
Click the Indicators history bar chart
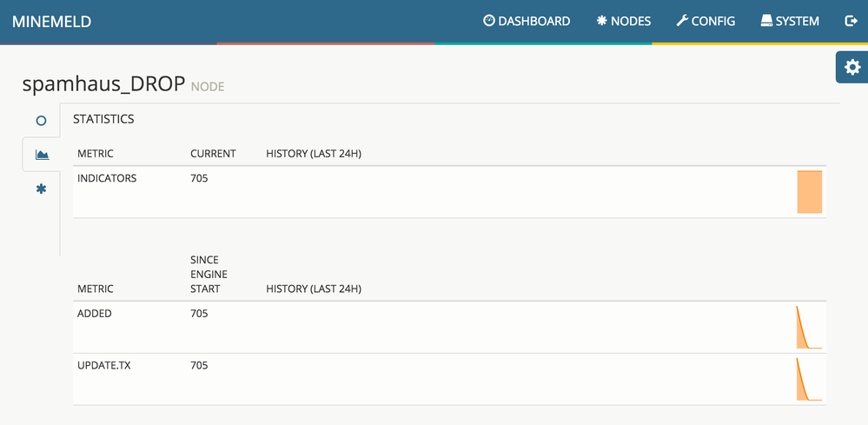click(x=809, y=192)
